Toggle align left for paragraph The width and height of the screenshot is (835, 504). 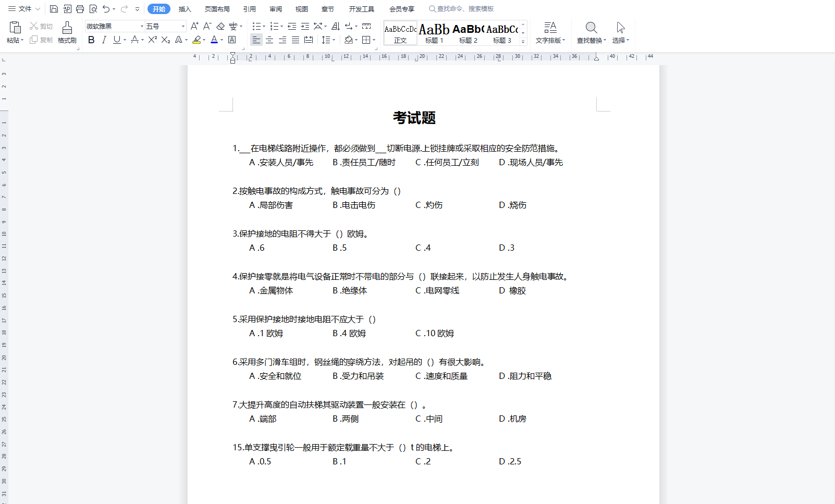pos(256,40)
